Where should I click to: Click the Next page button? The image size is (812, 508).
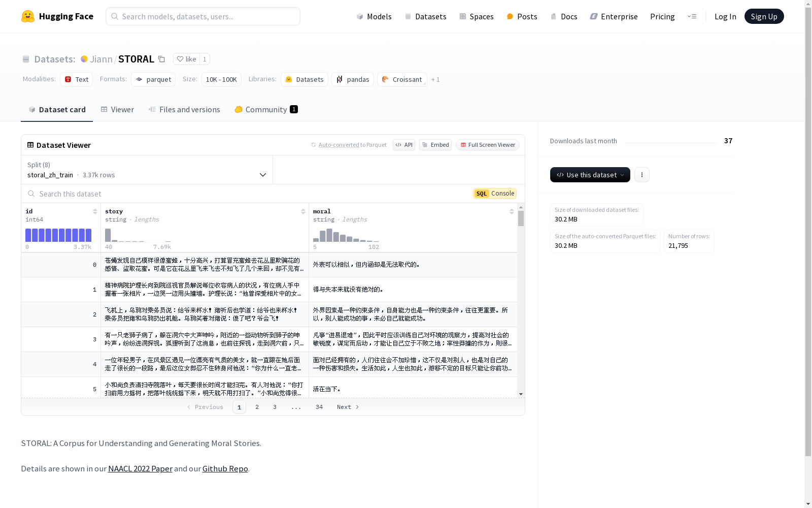(x=348, y=407)
